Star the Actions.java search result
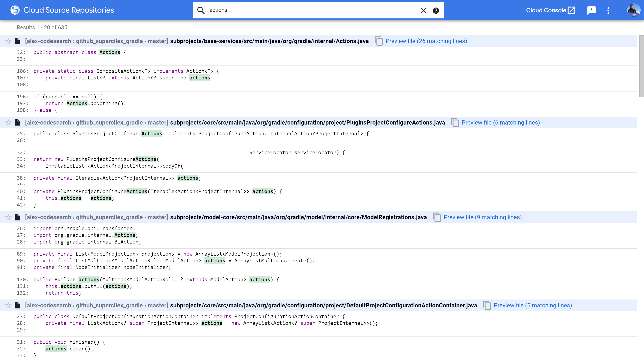 coord(8,41)
